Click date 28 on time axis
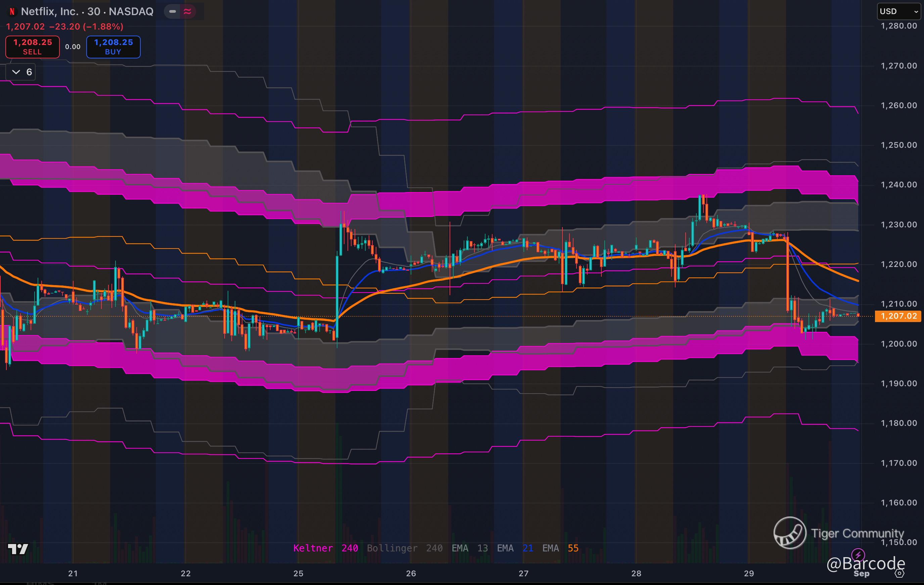This screenshot has height=585, width=924. 636,574
